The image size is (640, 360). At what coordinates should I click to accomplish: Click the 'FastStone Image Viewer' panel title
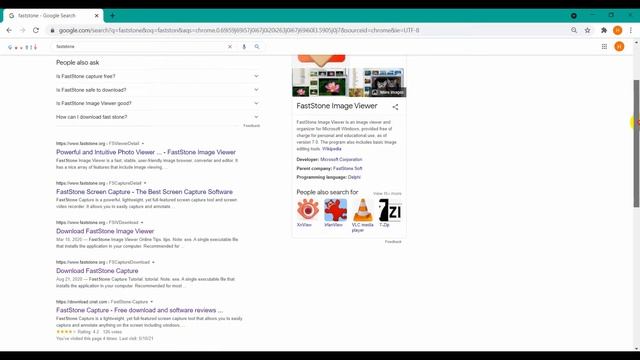(337, 106)
